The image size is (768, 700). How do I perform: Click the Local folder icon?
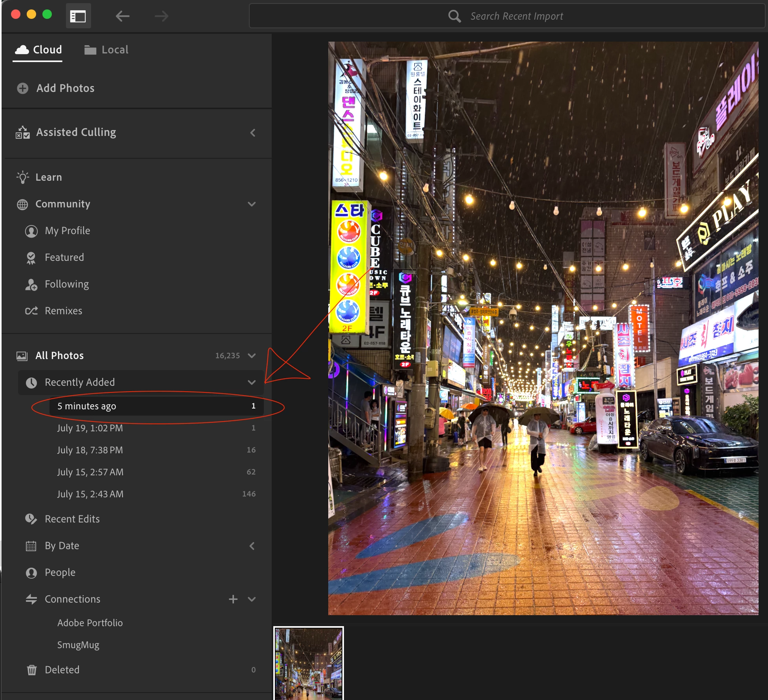click(90, 50)
